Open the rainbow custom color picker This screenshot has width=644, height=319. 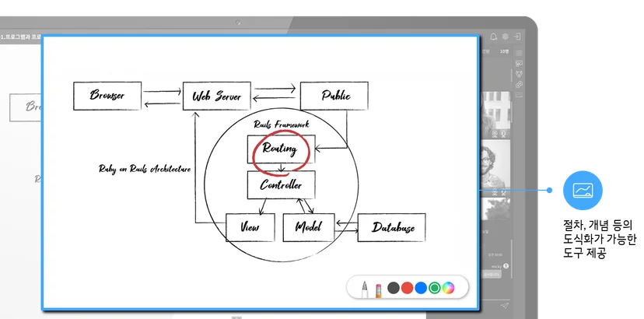(448, 288)
